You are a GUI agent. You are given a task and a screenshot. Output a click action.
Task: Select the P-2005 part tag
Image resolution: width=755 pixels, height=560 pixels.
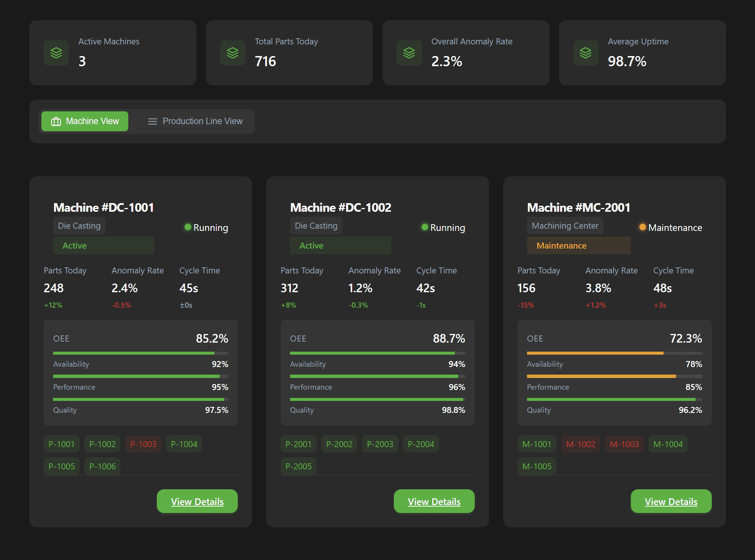[x=298, y=466]
